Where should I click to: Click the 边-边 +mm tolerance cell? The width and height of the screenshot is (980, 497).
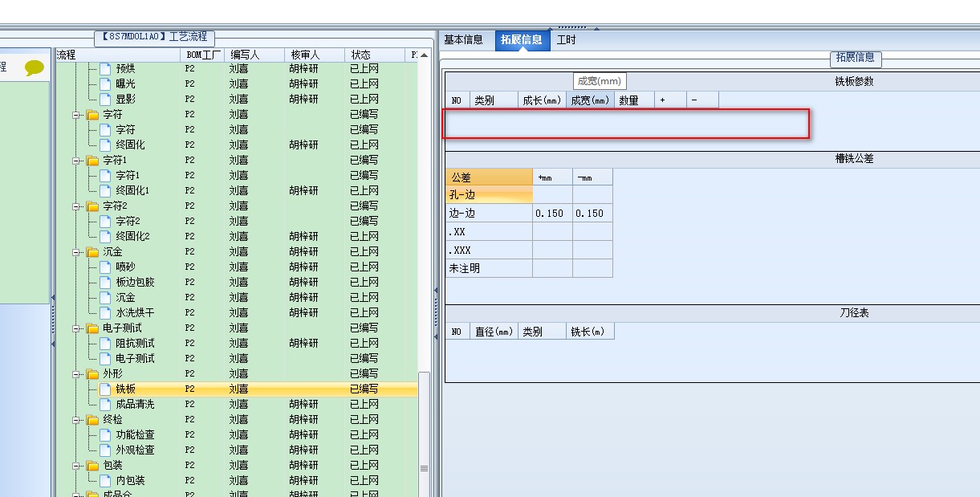552,214
